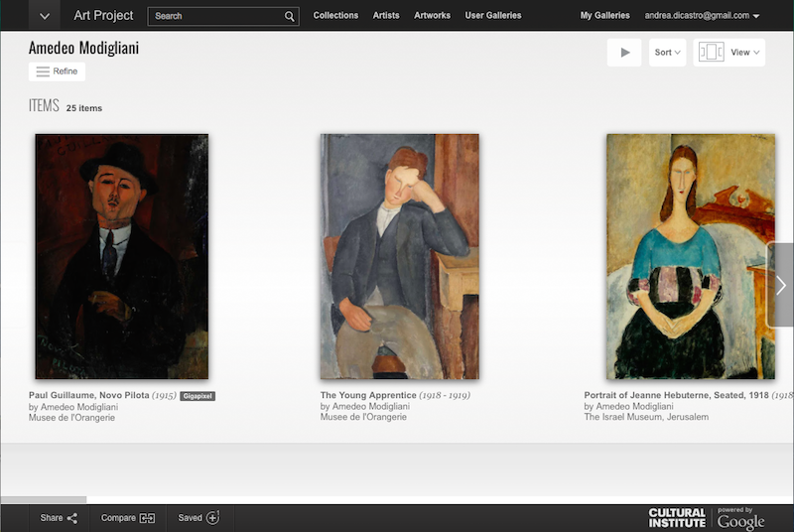The width and height of the screenshot is (794, 532).
Task: Click the 25 items count text
Action: [84, 108]
